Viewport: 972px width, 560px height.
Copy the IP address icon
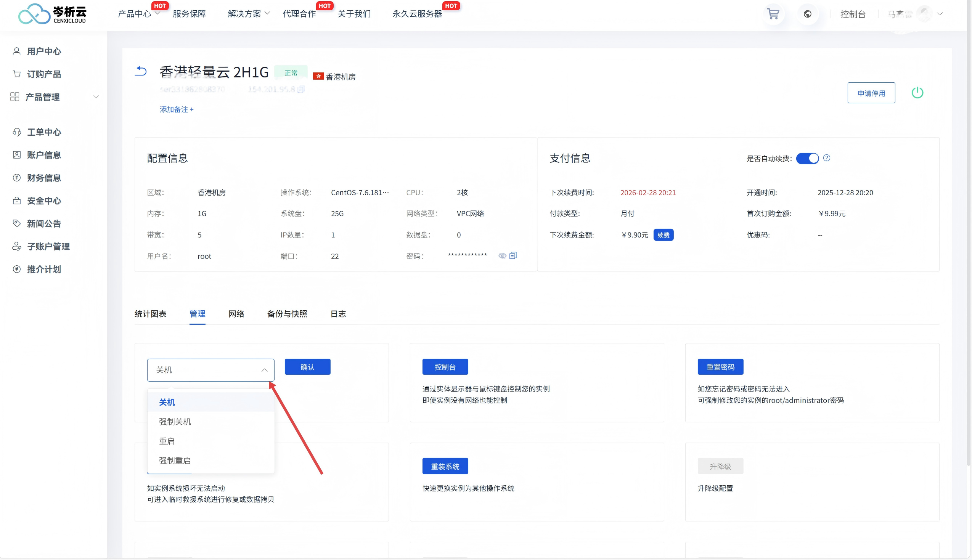301,89
